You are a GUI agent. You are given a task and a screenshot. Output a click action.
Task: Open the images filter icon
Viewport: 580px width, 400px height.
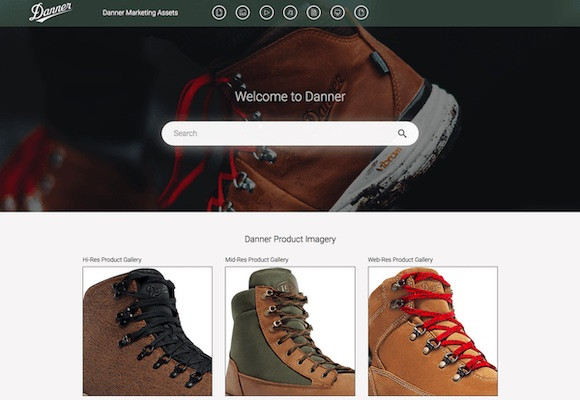point(243,13)
